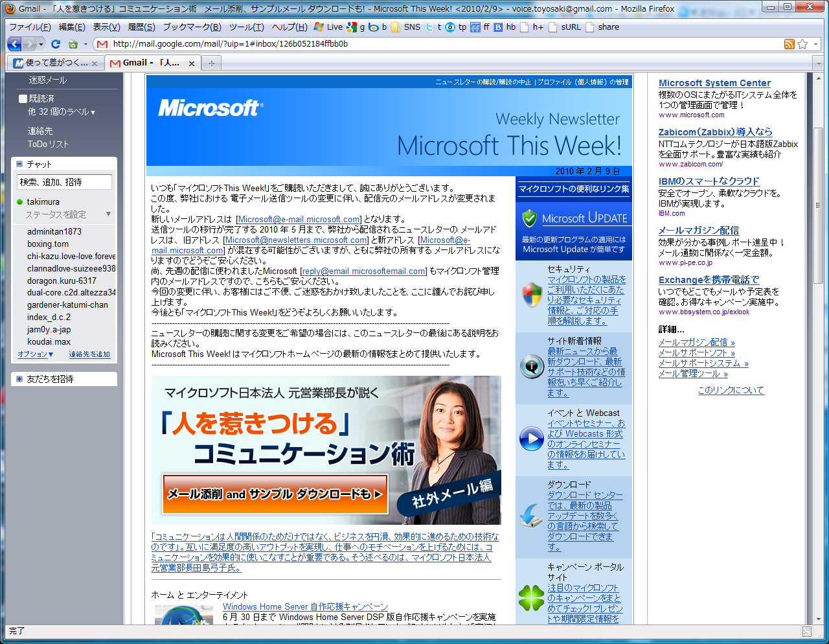
Task: Click the play icon beside イベントと Webcast
Action: pyautogui.click(x=532, y=439)
